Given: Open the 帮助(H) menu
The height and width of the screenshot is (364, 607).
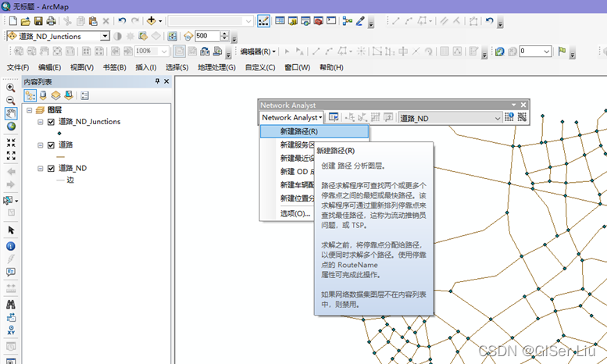Looking at the screenshot, I should point(331,67).
